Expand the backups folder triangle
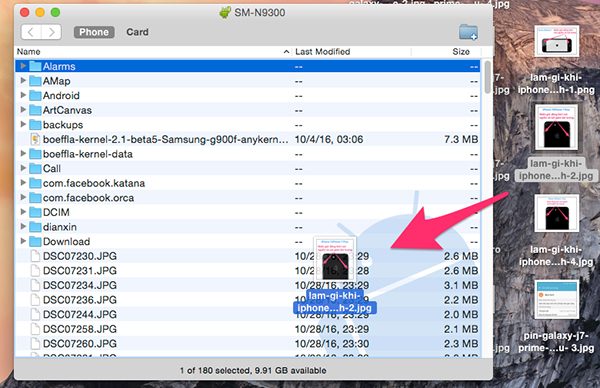600x388 pixels. pyautogui.click(x=23, y=124)
